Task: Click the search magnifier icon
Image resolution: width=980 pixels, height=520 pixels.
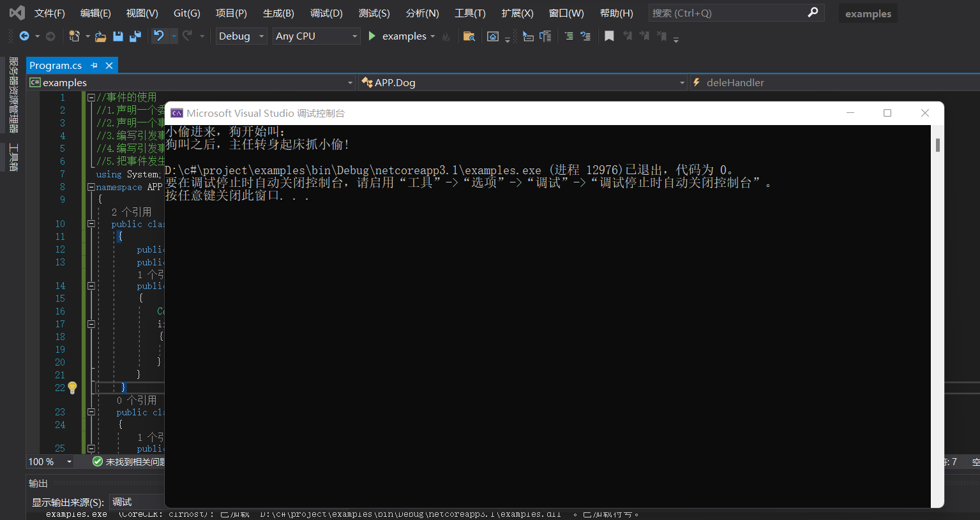Action: point(813,12)
